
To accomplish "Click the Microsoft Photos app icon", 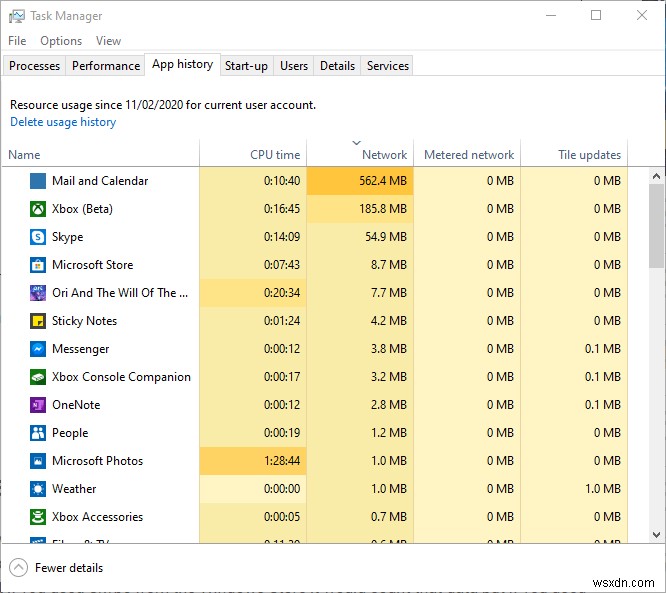I will (38, 461).
